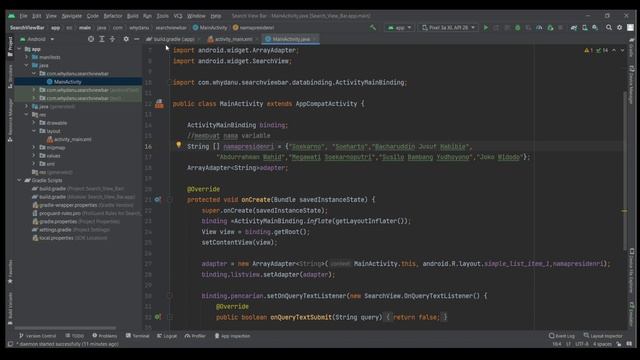Open the app run configuration dropdown
Screen dimensions: 640x360
click(x=399, y=27)
